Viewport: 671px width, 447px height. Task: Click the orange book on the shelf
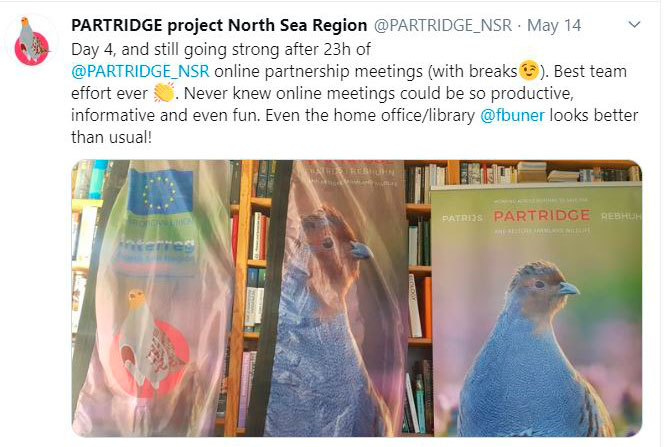[427, 307]
